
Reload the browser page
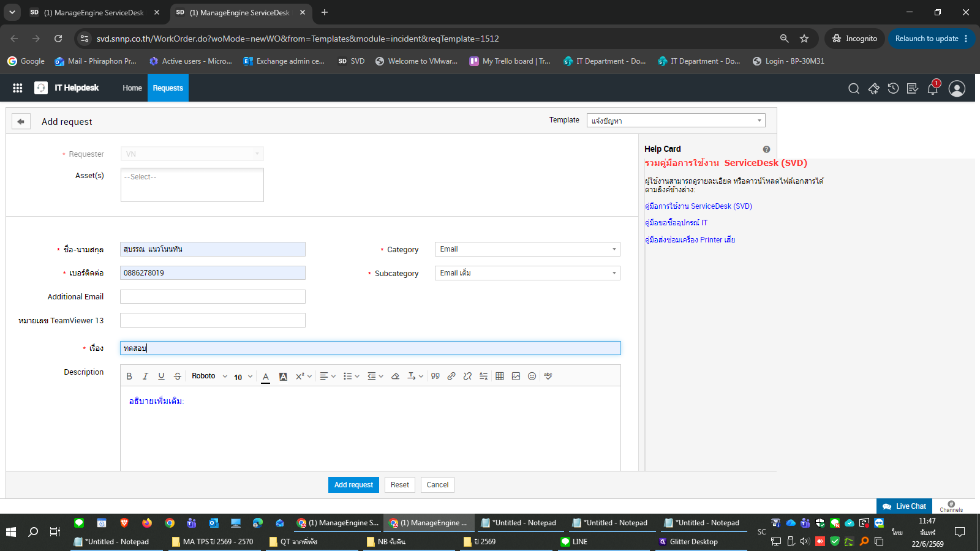pos(58,39)
